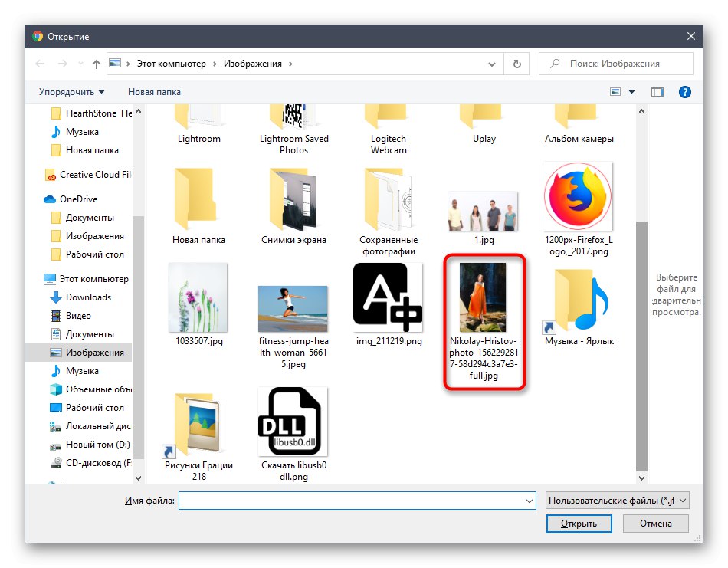Select Музыка under quick access in sidebar
728x568 pixels.
tap(75, 132)
